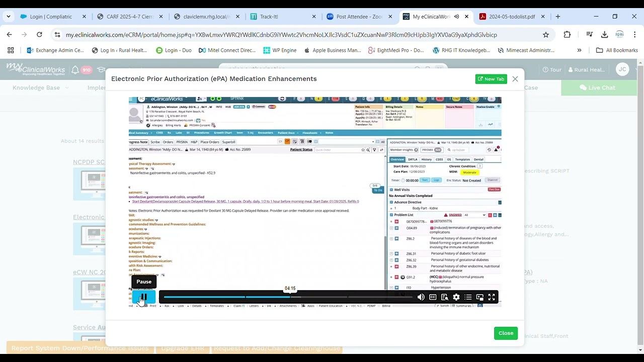Close the ePA dialog with the X
This screenshot has width=644, height=362.
point(515,79)
